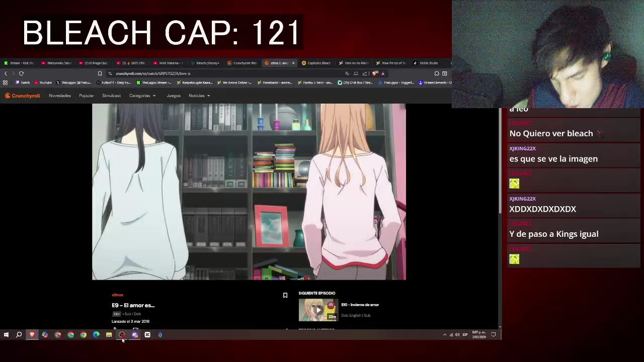Show hidden system tray icons
Screen dimensions: 644x362
coord(444,335)
